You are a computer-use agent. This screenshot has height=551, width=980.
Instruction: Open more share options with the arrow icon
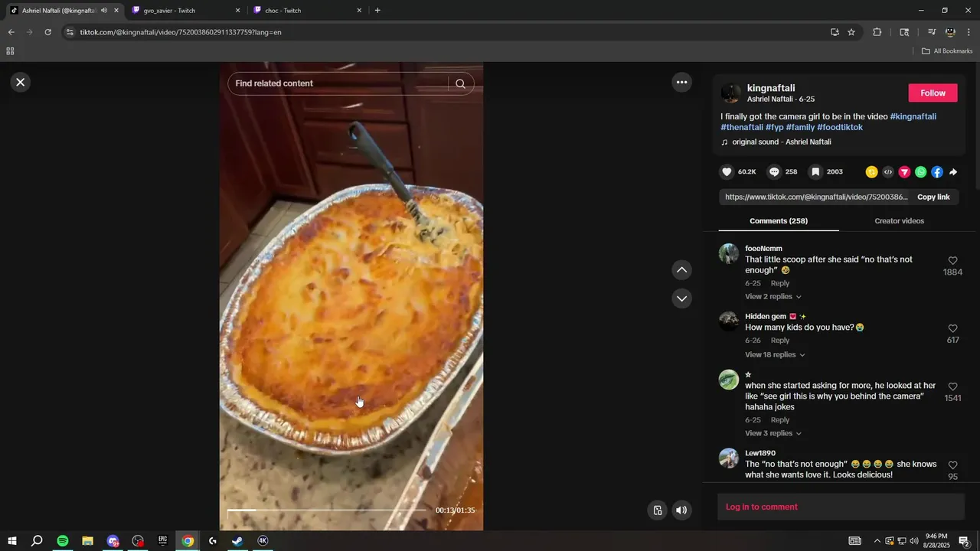953,172
